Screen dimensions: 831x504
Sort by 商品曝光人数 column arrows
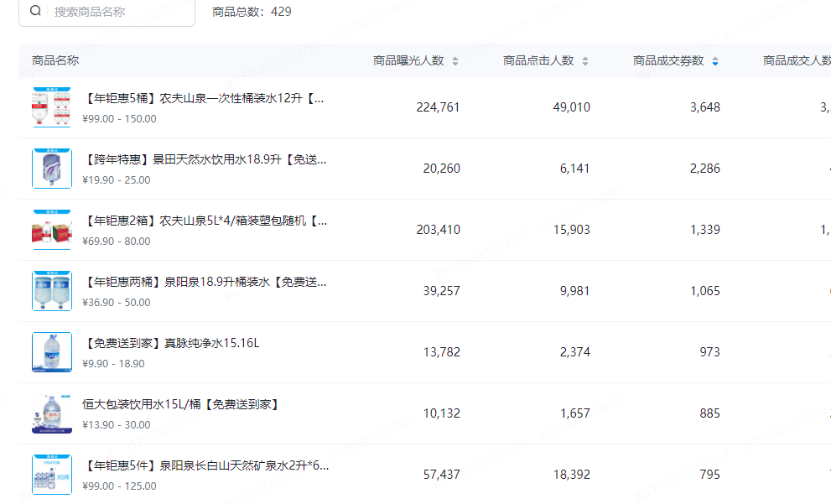pos(455,61)
